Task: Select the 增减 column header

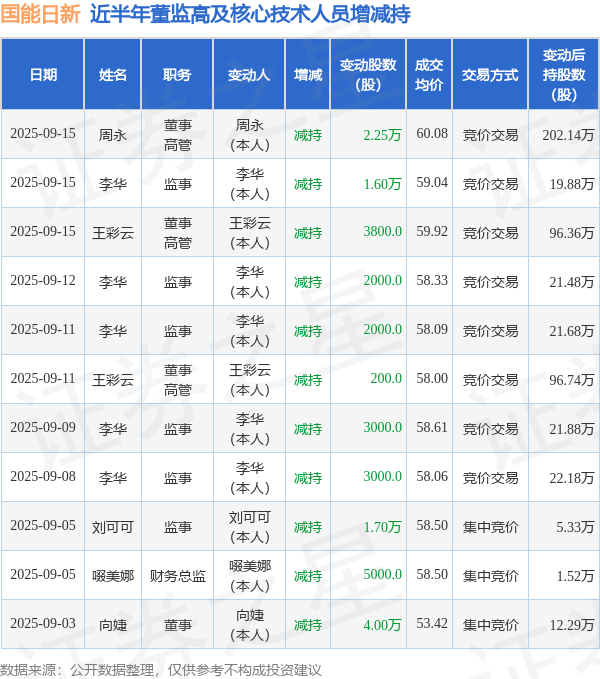Action: coord(308,74)
